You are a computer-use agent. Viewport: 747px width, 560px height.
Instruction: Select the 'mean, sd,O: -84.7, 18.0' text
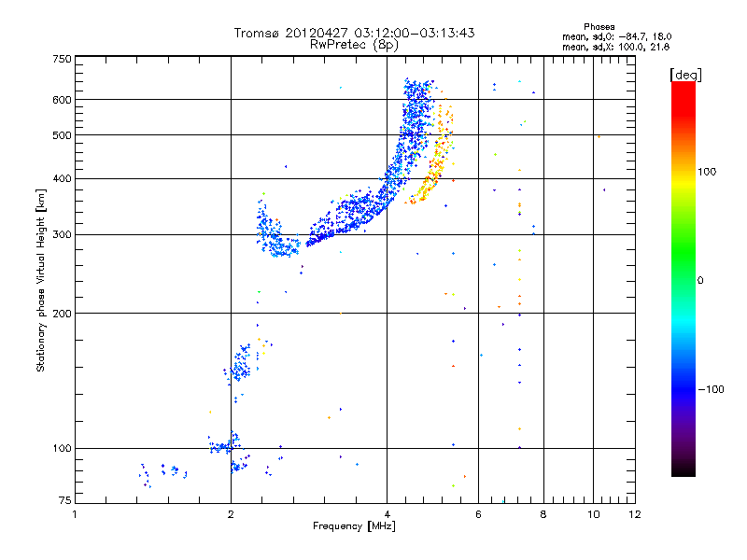coord(616,36)
